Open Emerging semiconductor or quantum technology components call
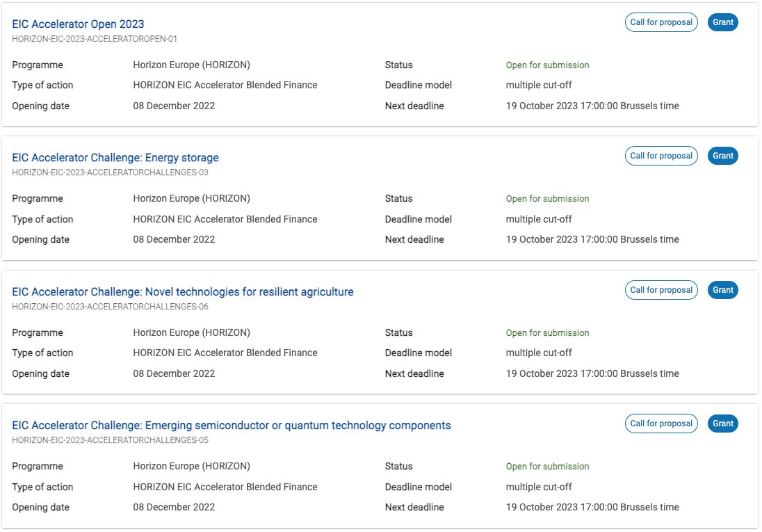 pos(232,426)
